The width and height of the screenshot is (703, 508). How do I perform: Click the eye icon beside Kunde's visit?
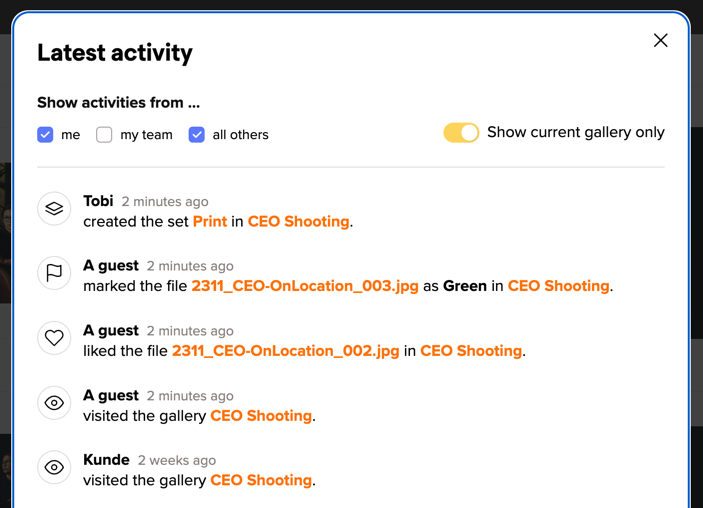[x=54, y=467]
